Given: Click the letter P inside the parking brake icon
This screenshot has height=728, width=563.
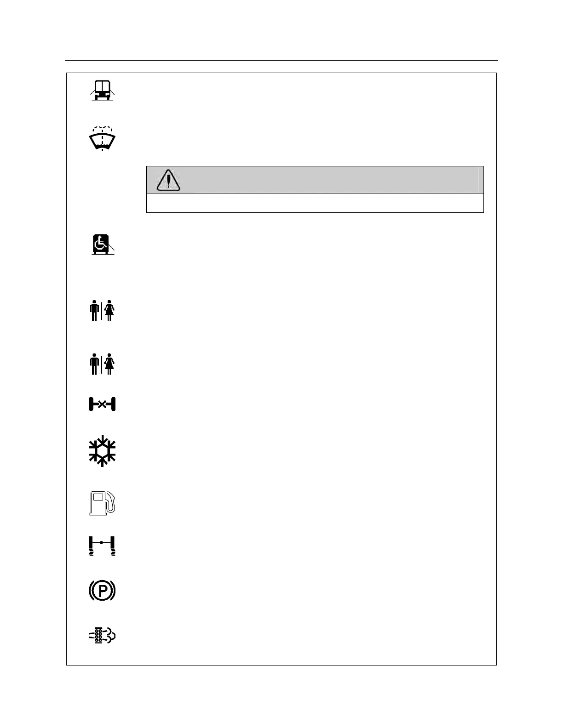Looking at the screenshot, I should (x=102, y=591).
